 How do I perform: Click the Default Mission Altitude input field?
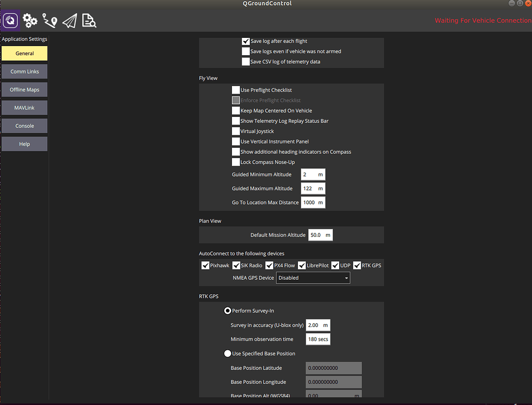pyautogui.click(x=320, y=234)
